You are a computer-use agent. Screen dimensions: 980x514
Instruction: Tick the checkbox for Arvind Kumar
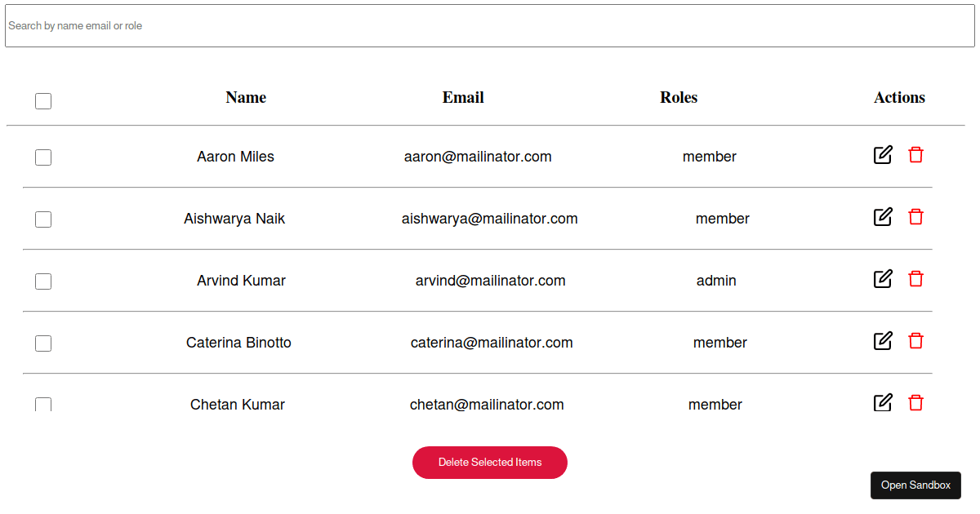pyautogui.click(x=43, y=281)
